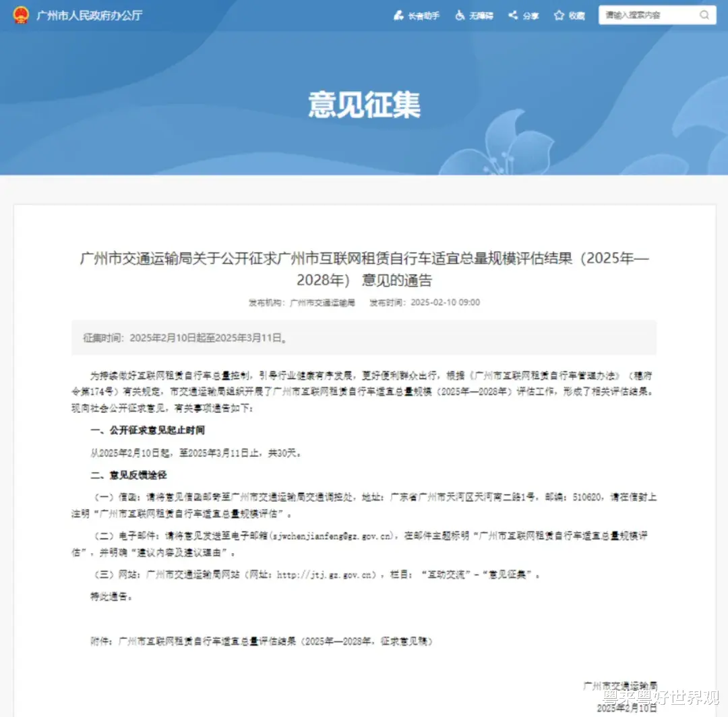
Task: Click the email address sjwchenjianfeng@gz.gov.cn
Action: [x=332, y=536]
